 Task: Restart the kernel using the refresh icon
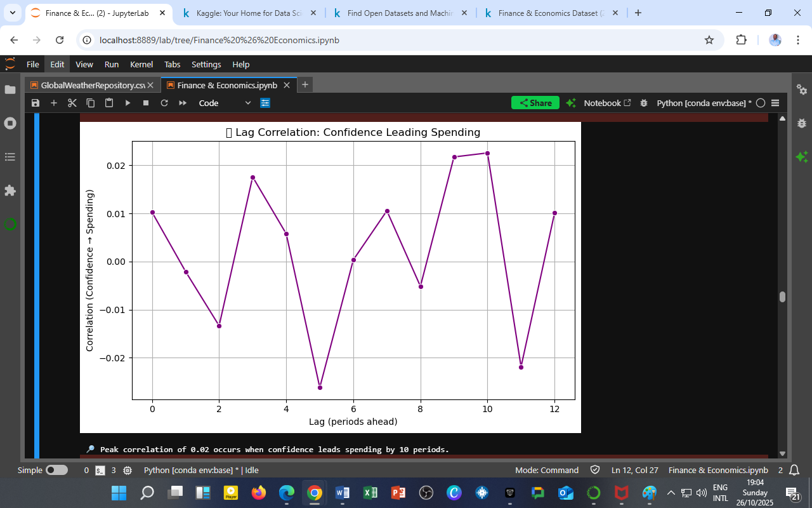pos(164,102)
